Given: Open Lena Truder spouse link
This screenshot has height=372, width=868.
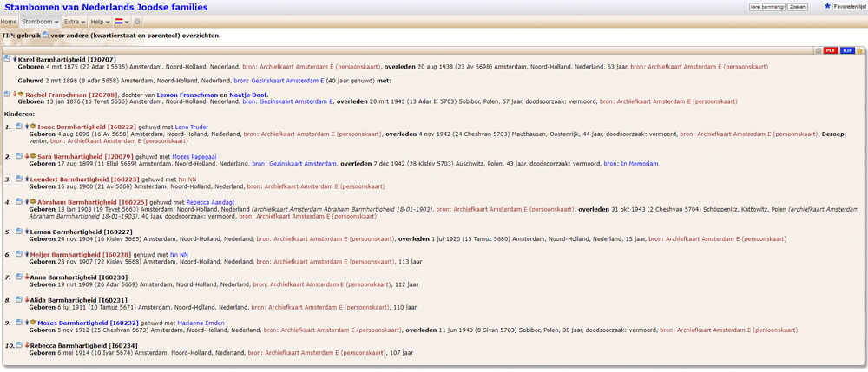Looking at the screenshot, I should coord(192,127).
